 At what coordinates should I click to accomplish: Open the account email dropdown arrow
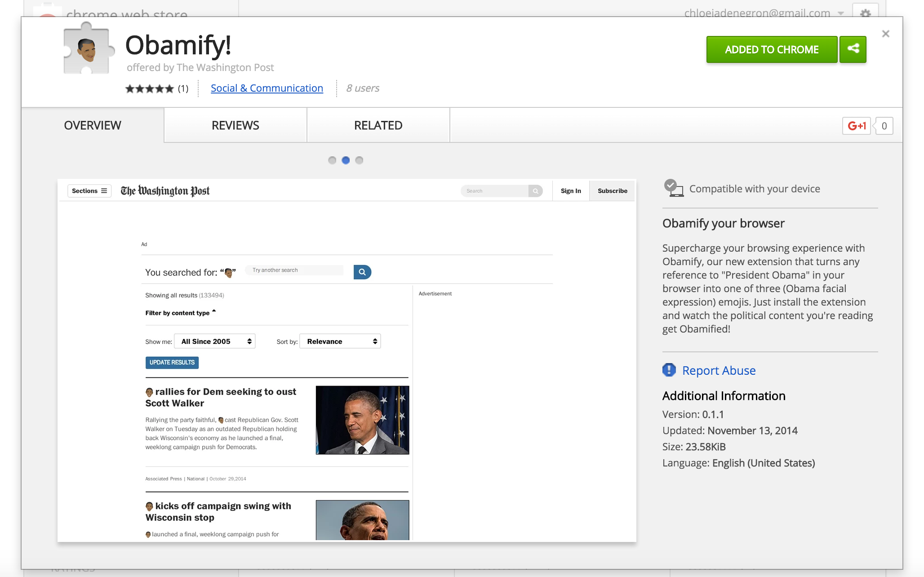click(840, 13)
